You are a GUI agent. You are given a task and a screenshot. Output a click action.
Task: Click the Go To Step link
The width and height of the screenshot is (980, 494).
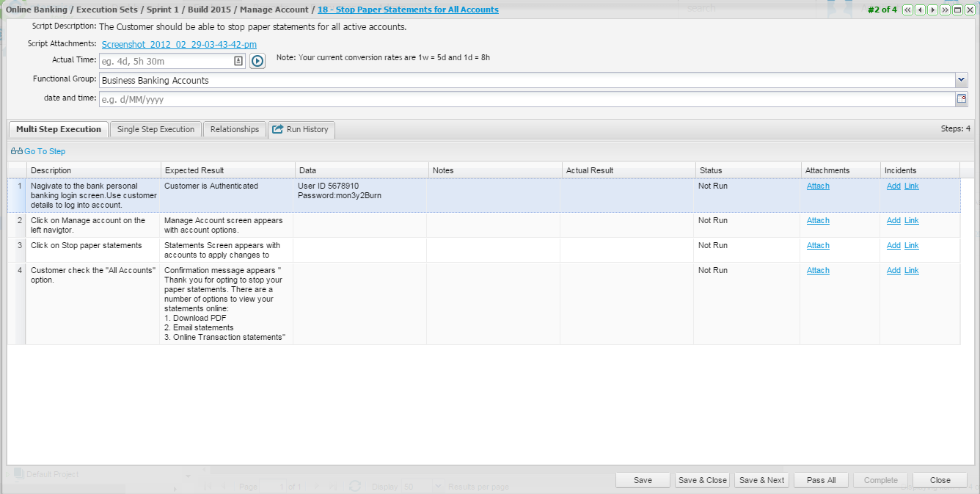coord(44,151)
